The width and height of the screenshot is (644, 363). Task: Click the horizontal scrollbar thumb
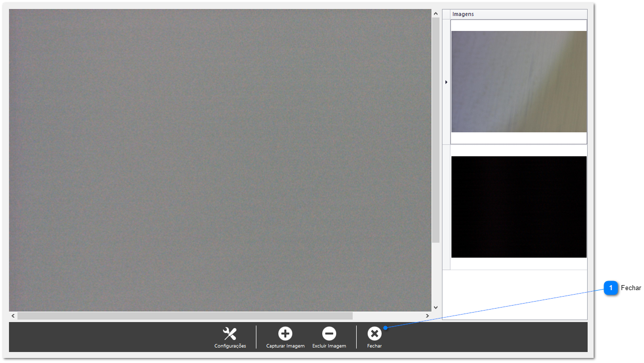185,316
